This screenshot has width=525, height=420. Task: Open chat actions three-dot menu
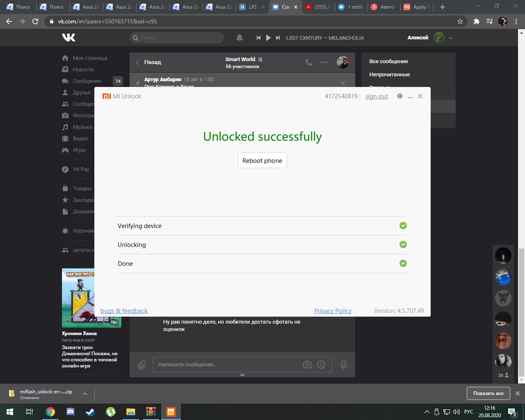[324, 62]
